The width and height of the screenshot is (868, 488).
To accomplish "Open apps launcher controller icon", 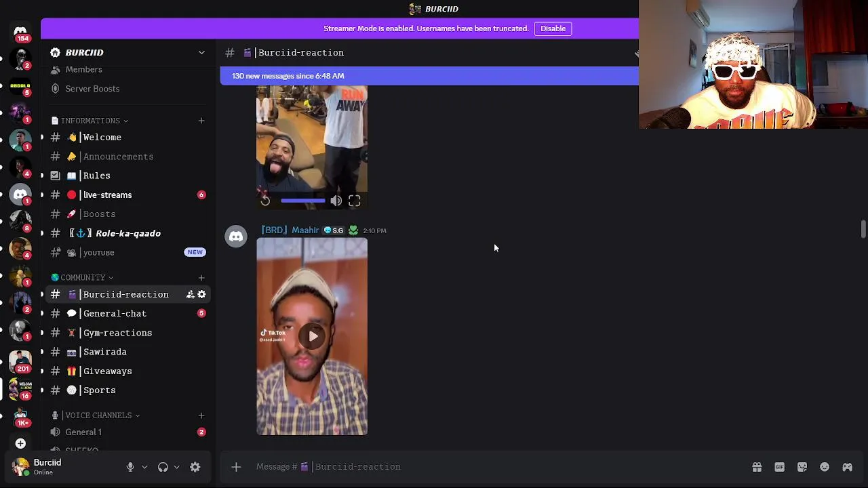I will tap(847, 467).
